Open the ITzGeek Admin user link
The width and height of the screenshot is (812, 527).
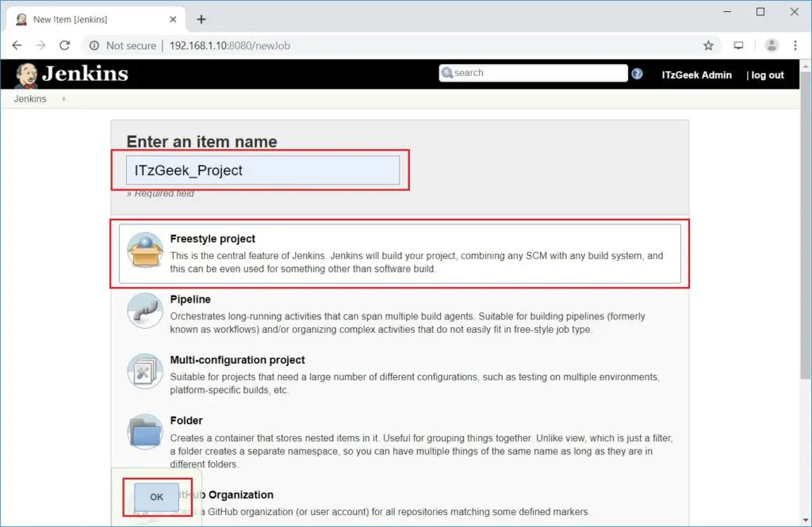click(696, 75)
